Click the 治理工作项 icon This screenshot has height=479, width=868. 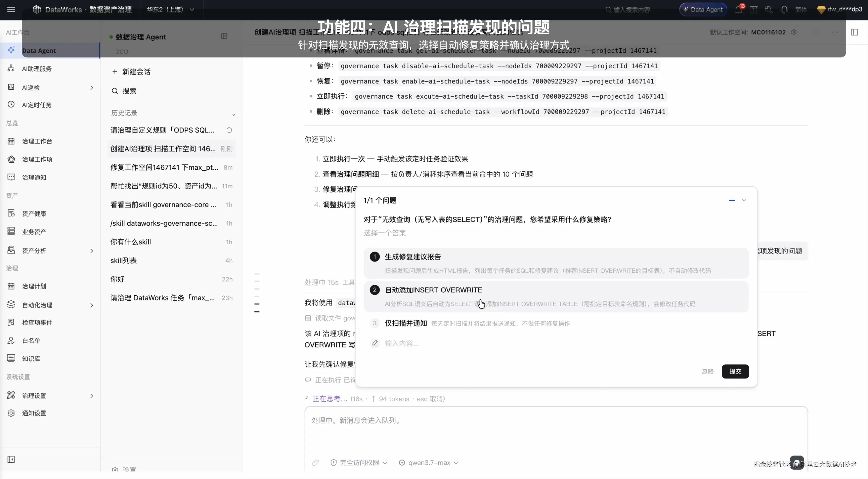(x=11, y=159)
